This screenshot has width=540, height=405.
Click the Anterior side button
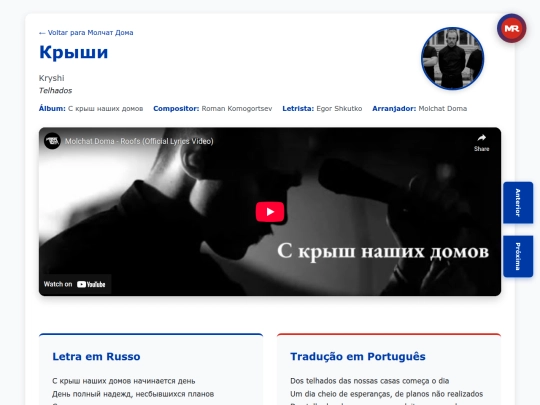518,202
